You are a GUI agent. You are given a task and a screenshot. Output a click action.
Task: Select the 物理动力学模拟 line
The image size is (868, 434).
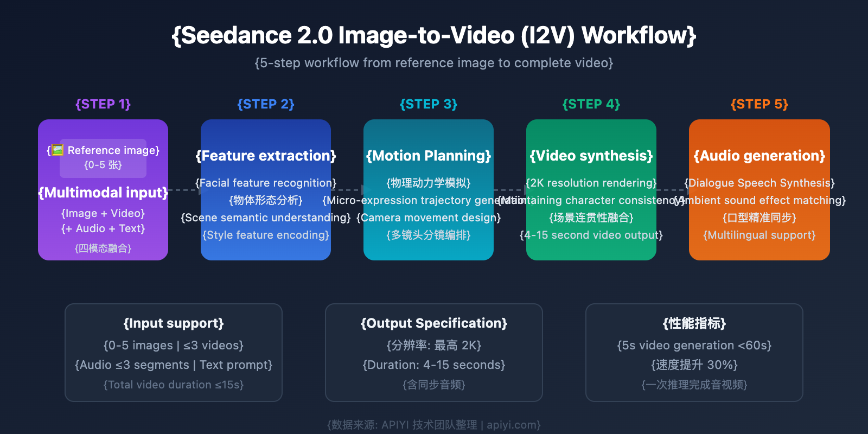[429, 183]
